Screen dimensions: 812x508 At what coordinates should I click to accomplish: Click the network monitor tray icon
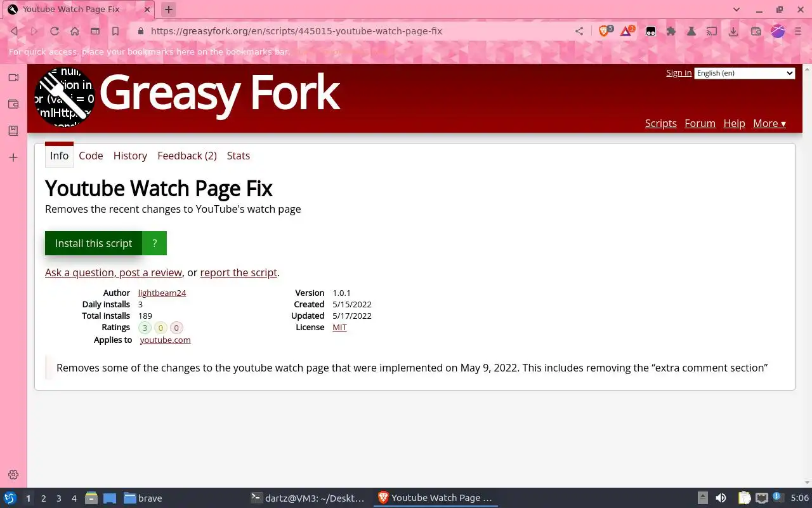762,498
